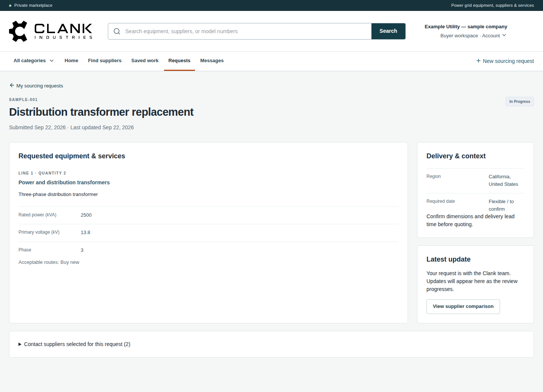Start a New sourcing request
This screenshot has height=392, width=543.
tap(505, 61)
